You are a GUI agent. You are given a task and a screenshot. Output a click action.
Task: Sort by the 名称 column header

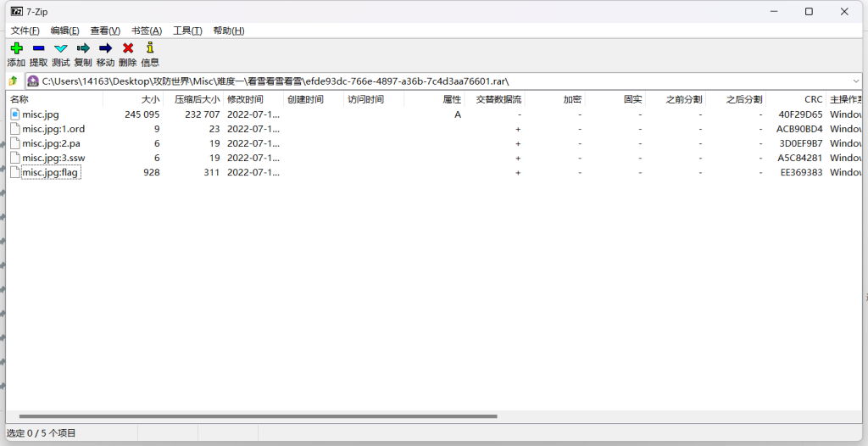click(19, 99)
